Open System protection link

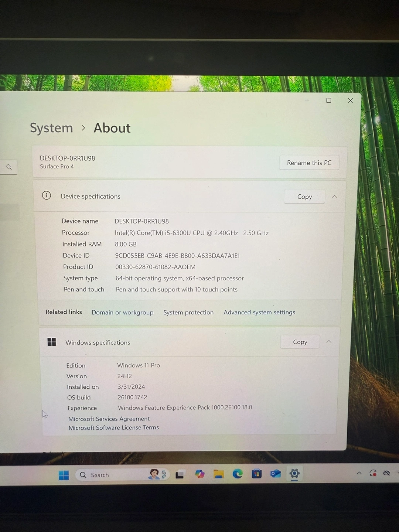pyautogui.click(x=188, y=313)
